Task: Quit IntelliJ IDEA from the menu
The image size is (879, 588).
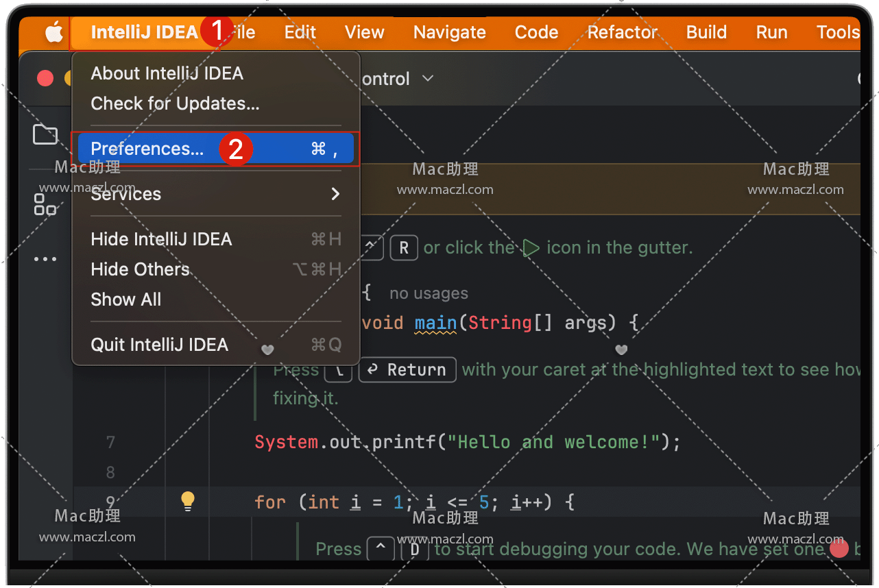Action: tap(159, 345)
